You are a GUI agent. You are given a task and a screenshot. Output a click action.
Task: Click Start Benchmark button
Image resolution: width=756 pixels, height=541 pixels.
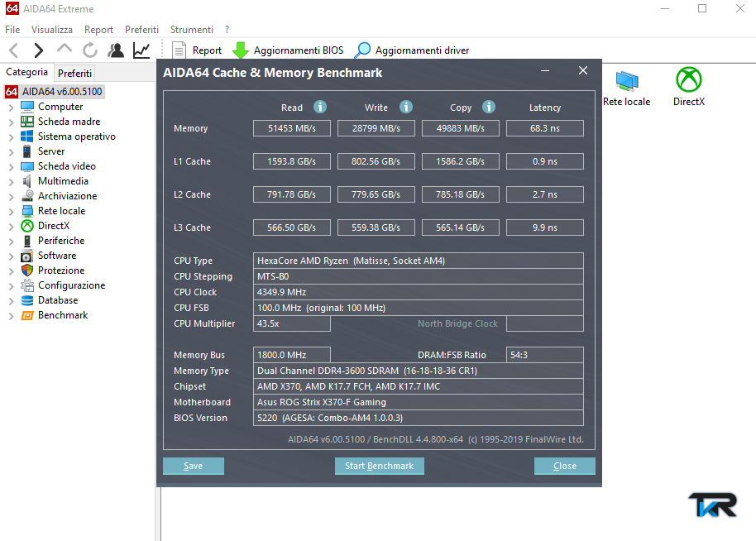(380, 466)
